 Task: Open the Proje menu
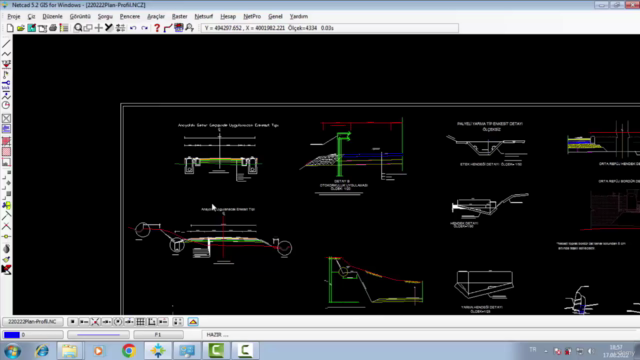coord(14,16)
